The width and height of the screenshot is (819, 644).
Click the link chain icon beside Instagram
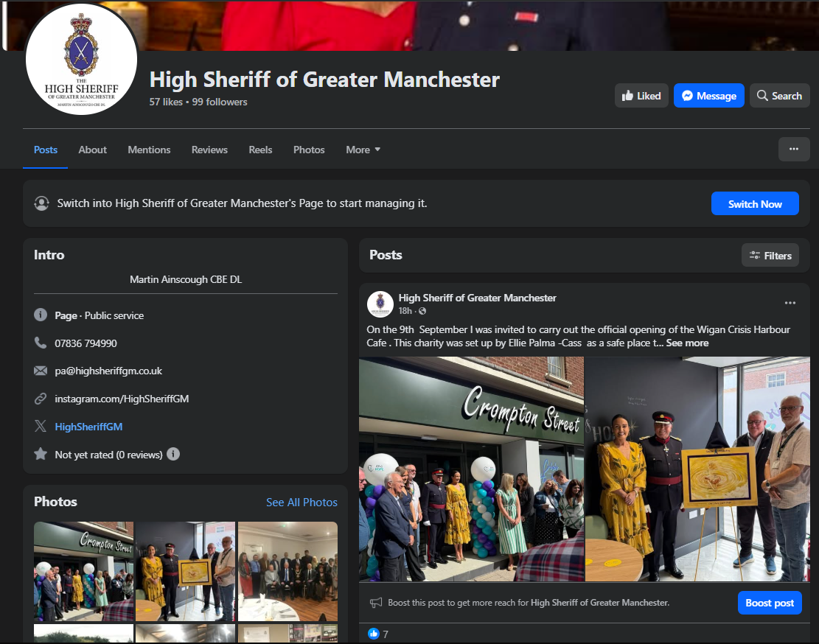41,399
